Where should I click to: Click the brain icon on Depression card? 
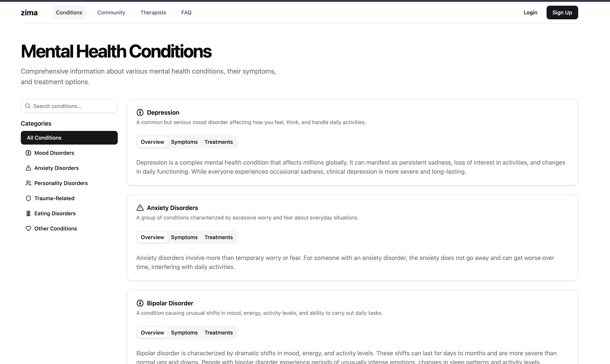pos(140,113)
